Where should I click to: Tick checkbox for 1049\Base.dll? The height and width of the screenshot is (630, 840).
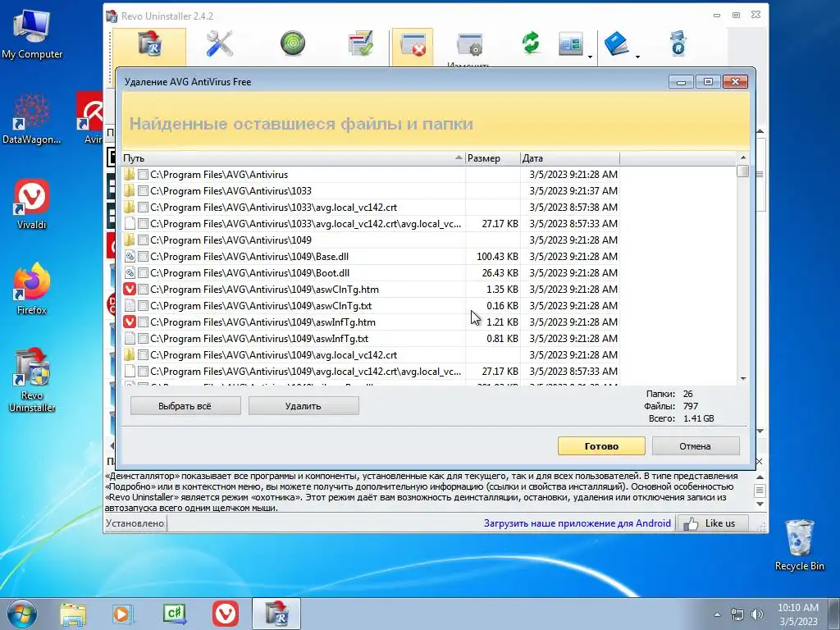click(x=143, y=257)
